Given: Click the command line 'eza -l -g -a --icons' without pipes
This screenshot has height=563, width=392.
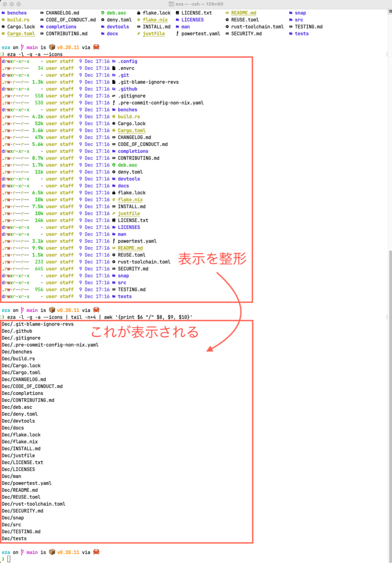Looking at the screenshot, I should (35, 54).
